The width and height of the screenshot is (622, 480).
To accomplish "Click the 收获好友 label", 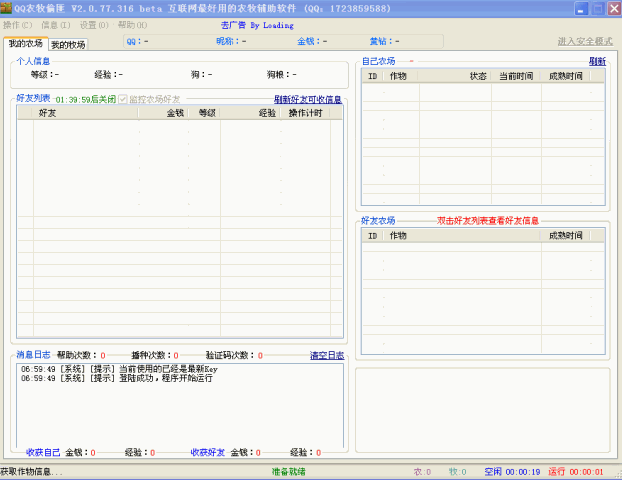I will click(207, 452).
